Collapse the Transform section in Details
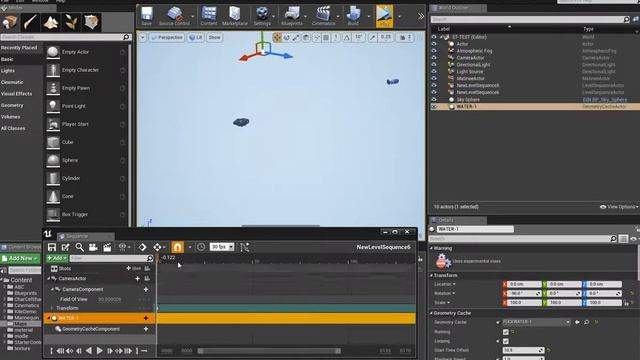The height and width of the screenshot is (360, 640). [x=431, y=276]
